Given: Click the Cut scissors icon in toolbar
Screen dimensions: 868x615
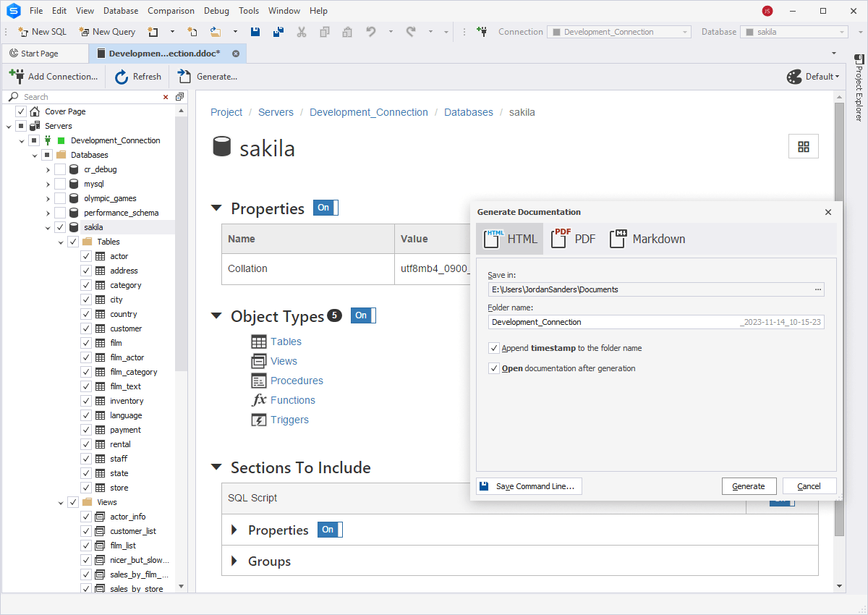Looking at the screenshot, I should [x=301, y=31].
